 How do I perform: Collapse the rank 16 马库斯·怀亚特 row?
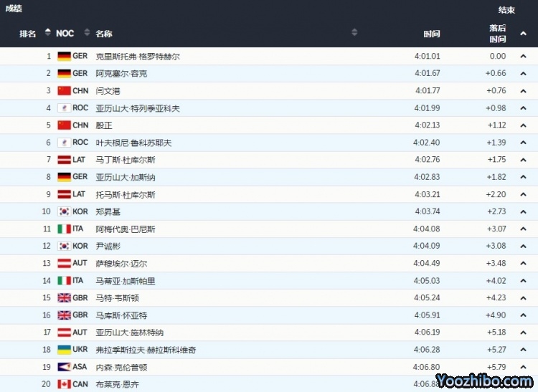pyautogui.click(x=523, y=315)
